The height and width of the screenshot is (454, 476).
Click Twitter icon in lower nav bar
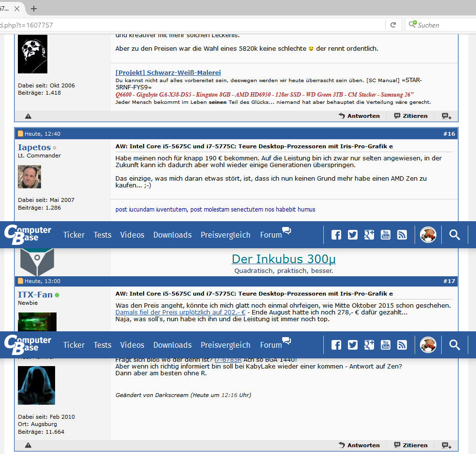pyautogui.click(x=353, y=345)
